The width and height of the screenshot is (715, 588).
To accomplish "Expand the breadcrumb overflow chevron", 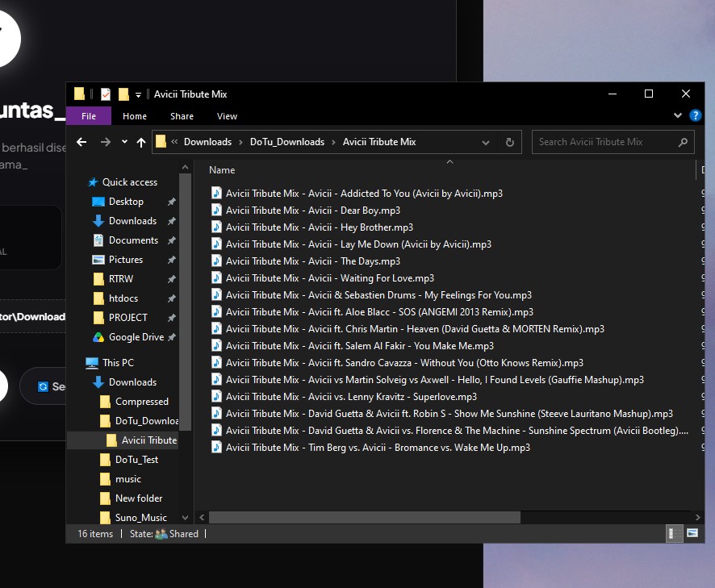I will 174,142.
